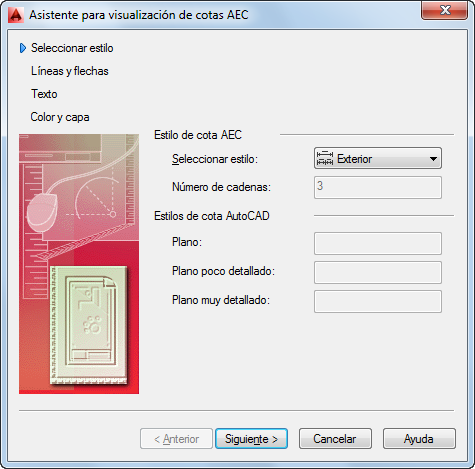Viewport: 475px width, 469px height.
Task: Go to the Color y capa step
Action: click(x=60, y=117)
